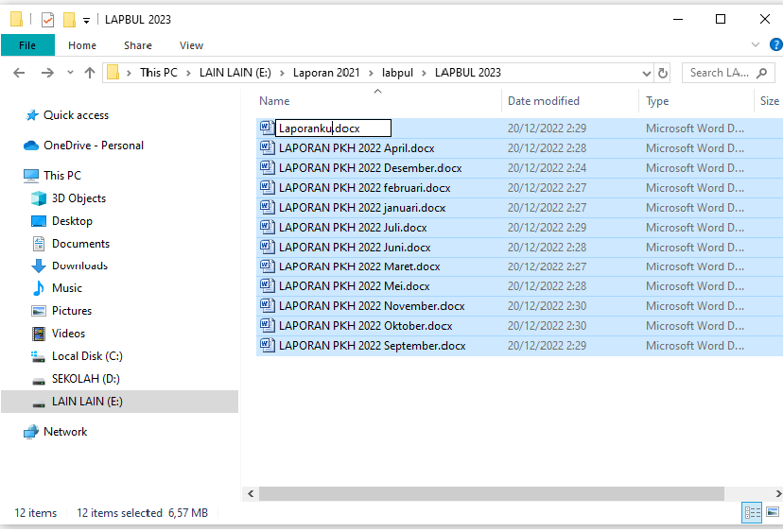Screen dimensions: 783x532
Task: Select LAPORAN PKH 2022 Desember.docx
Action: tap(370, 168)
